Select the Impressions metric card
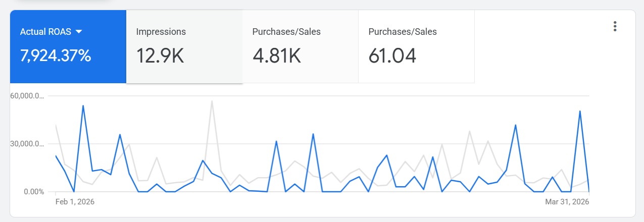This screenshot has width=644, height=222. [x=184, y=46]
